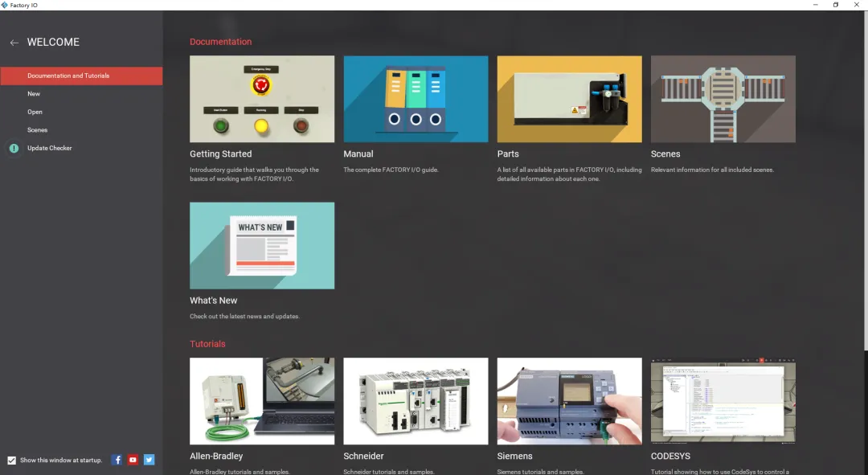Image resolution: width=868 pixels, height=475 pixels.
Task: Select Open in the sidebar
Action: [35, 112]
